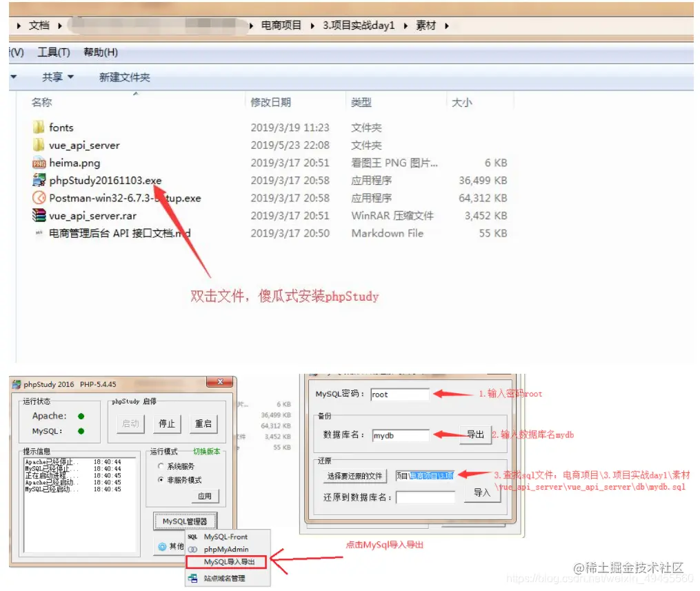Click the phpMyAdmin menu icon
Screen dimensions: 700x591
coord(192,549)
